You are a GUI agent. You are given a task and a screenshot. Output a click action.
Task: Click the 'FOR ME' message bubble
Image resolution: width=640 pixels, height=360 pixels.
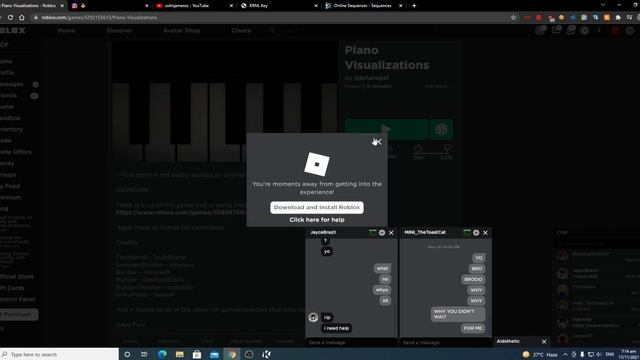(473, 328)
